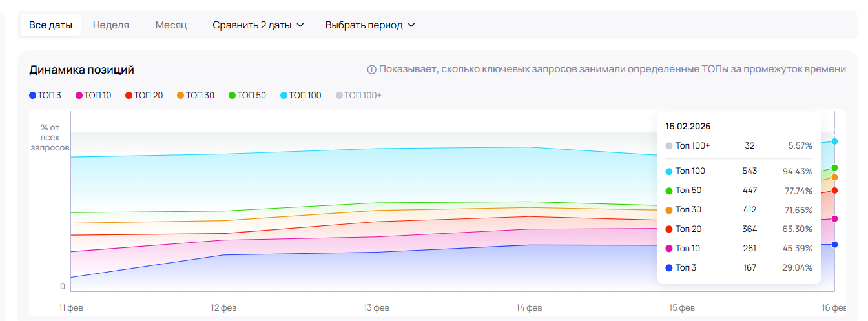Image resolution: width=868 pixels, height=321 pixels.
Task: Click the info icon beside the chart description
Action: click(x=371, y=70)
